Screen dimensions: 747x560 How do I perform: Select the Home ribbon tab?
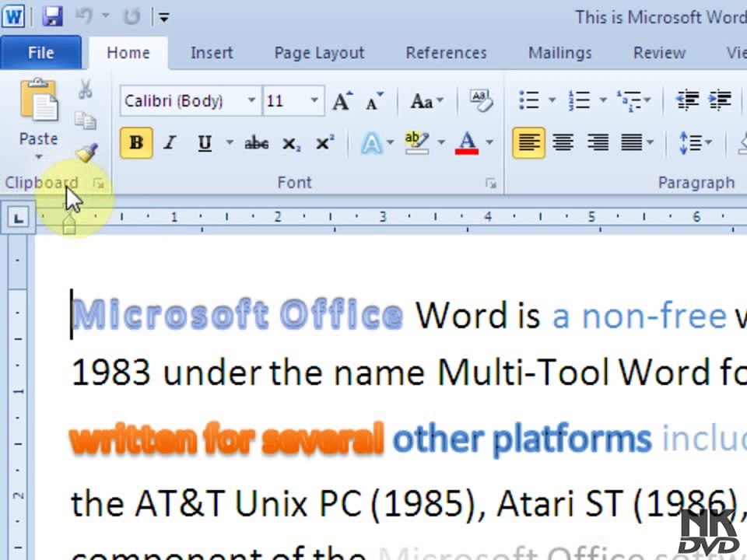click(128, 52)
